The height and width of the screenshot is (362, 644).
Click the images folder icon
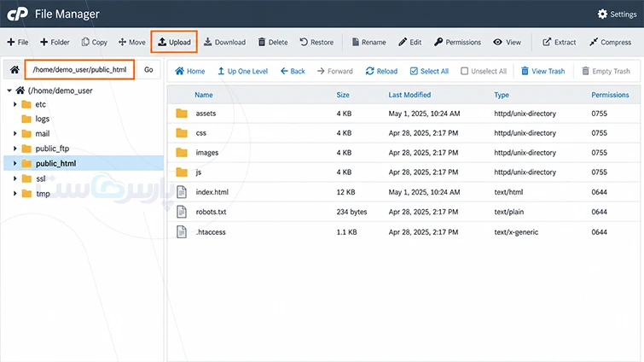182,153
